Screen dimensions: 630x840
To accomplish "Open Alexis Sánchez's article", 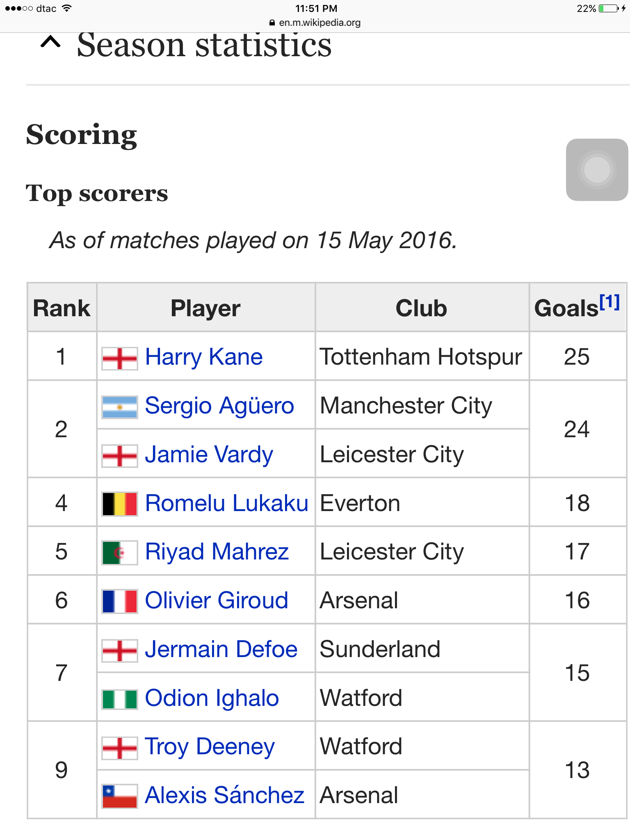I will (x=224, y=795).
